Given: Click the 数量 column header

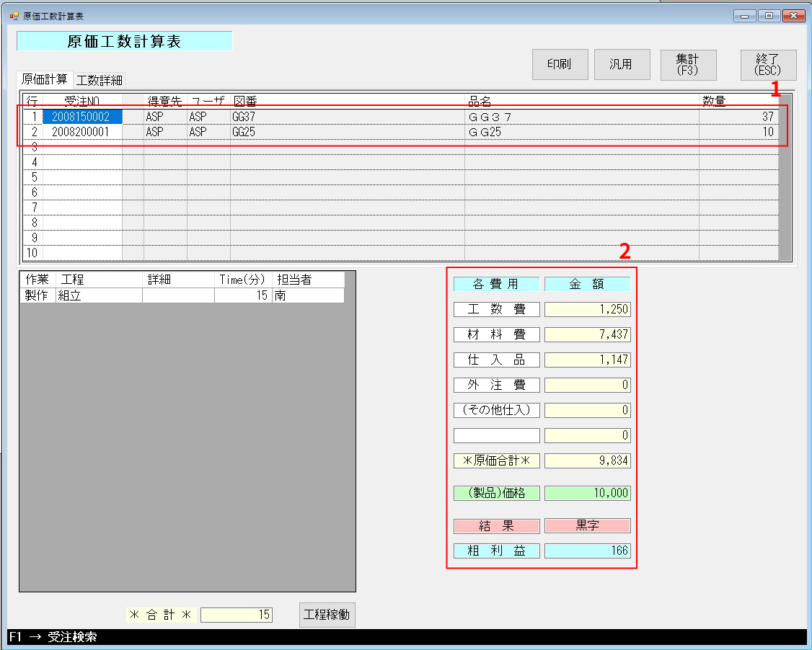Looking at the screenshot, I should (738, 101).
